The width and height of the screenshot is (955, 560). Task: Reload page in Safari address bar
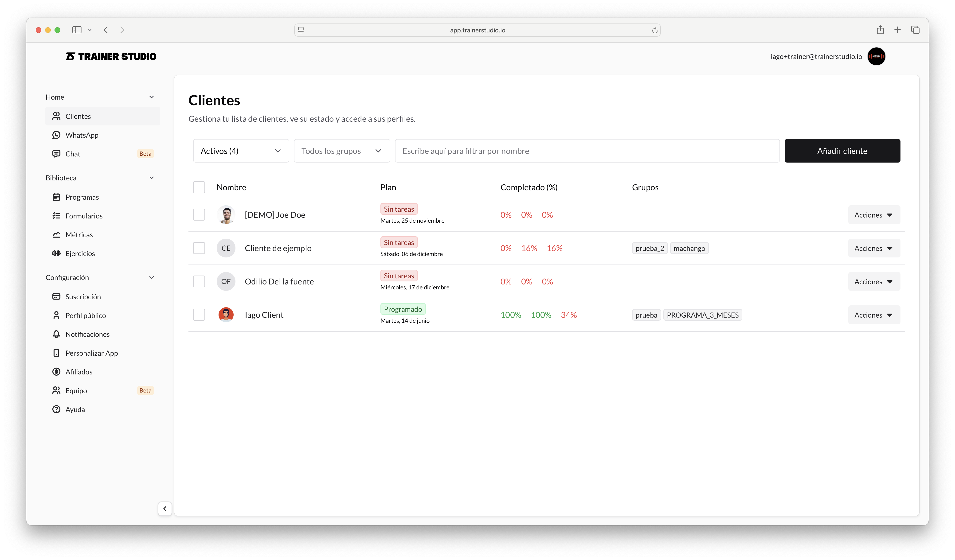tap(654, 30)
